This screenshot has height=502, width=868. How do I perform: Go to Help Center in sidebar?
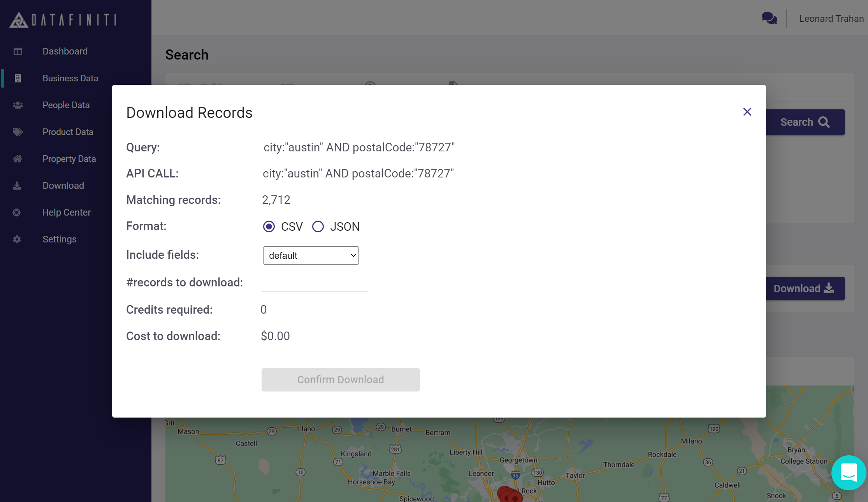[66, 212]
